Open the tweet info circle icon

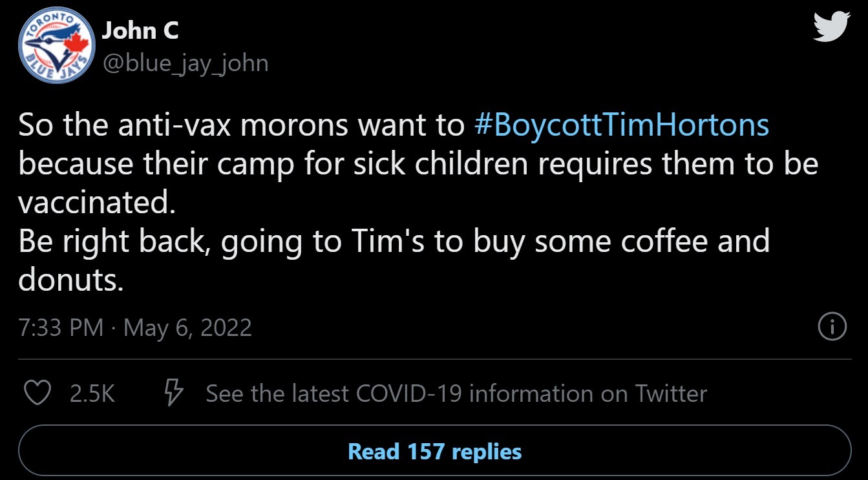pos(832,327)
